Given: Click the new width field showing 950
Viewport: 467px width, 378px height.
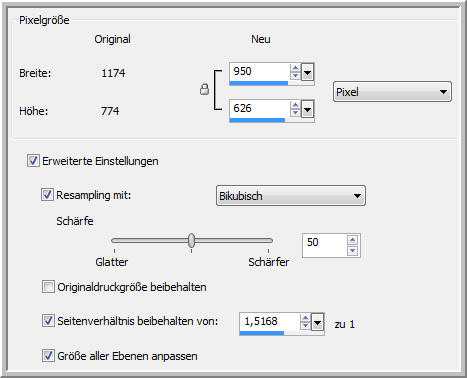Looking at the screenshot, I should tap(259, 72).
